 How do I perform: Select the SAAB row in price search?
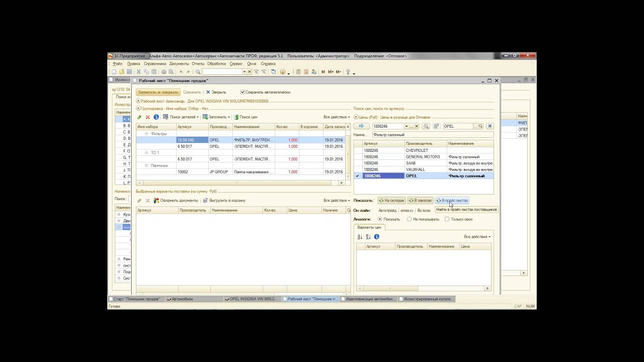pos(424,163)
